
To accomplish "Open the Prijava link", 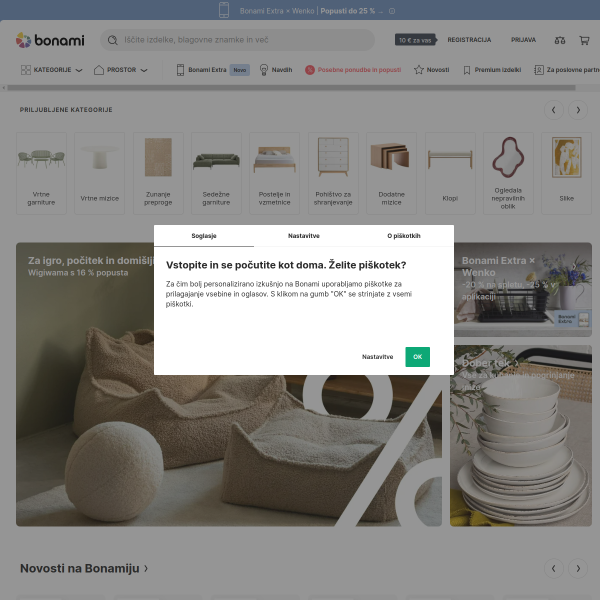I will [x=523, y=40].
